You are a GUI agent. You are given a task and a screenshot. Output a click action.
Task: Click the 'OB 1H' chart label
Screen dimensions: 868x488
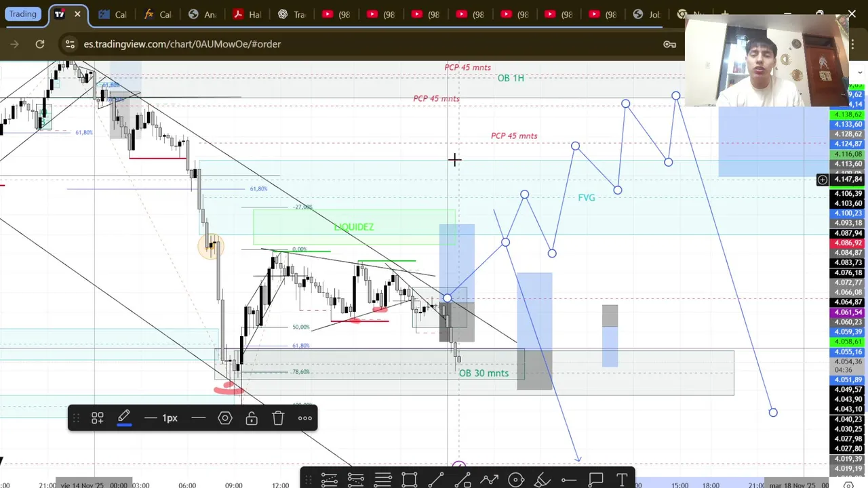tap(511, 78)
